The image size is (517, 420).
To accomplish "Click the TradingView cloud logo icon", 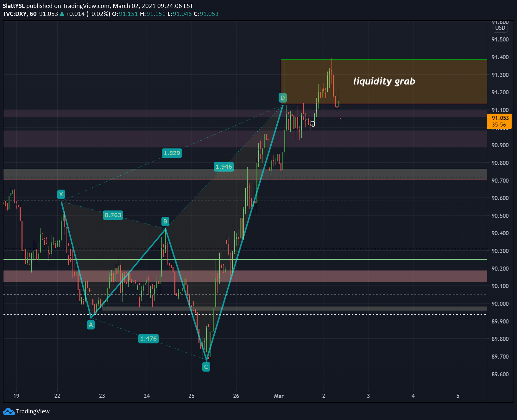I will (9, 411).
